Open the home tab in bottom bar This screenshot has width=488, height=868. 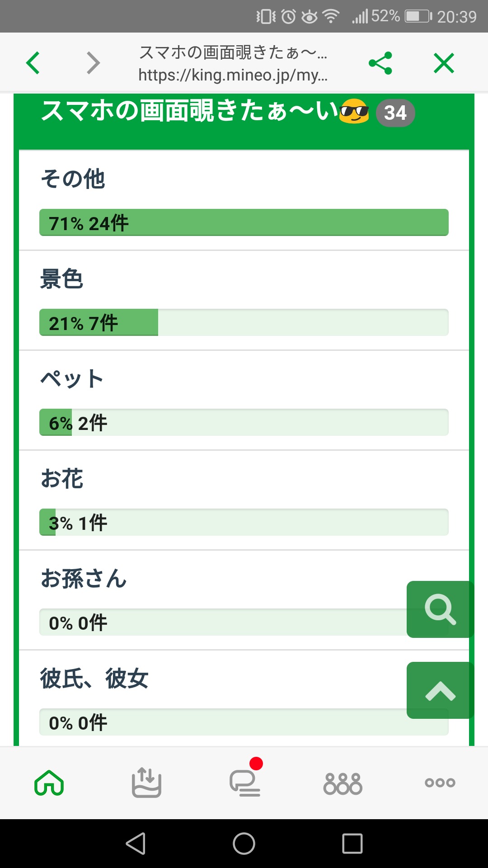pyautogui.click(x=49, y=783)
